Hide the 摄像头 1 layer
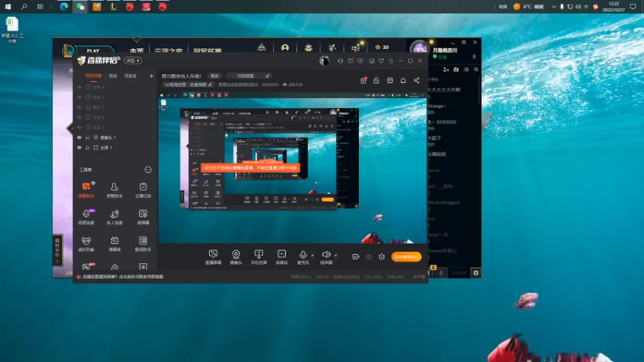 pos(79,138)
